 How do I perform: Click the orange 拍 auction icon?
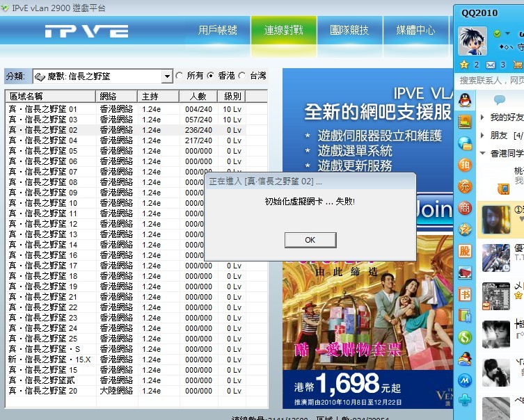[465, 165]
